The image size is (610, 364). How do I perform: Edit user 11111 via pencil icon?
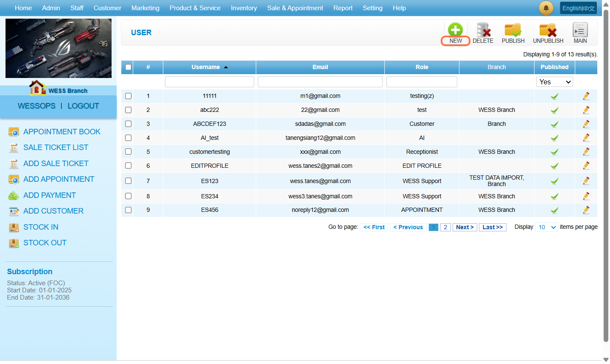pyautogui.click(x=586, y=96)
